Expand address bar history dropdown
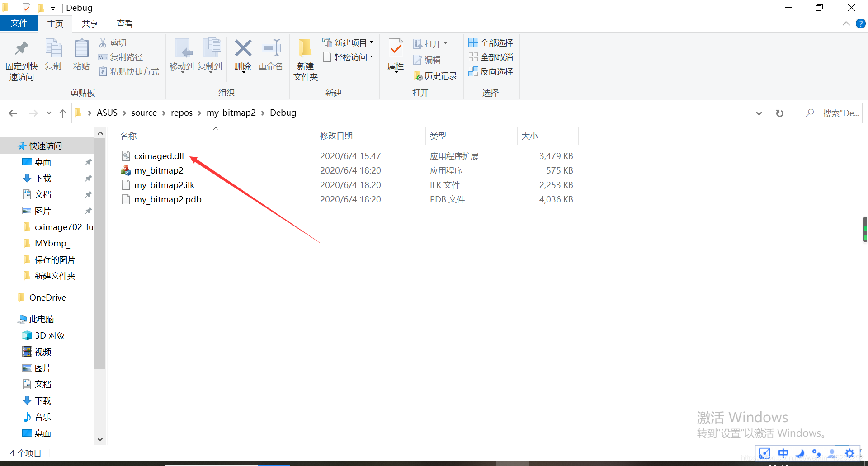This screenshot has height=466, width=868. click(x=759, y=113)
